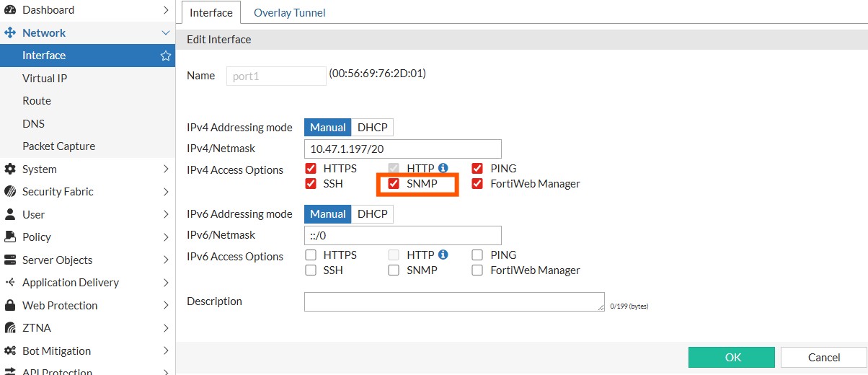Click the OK button
Viewport: 868px width, 375px height.
[x=732, y=358]
